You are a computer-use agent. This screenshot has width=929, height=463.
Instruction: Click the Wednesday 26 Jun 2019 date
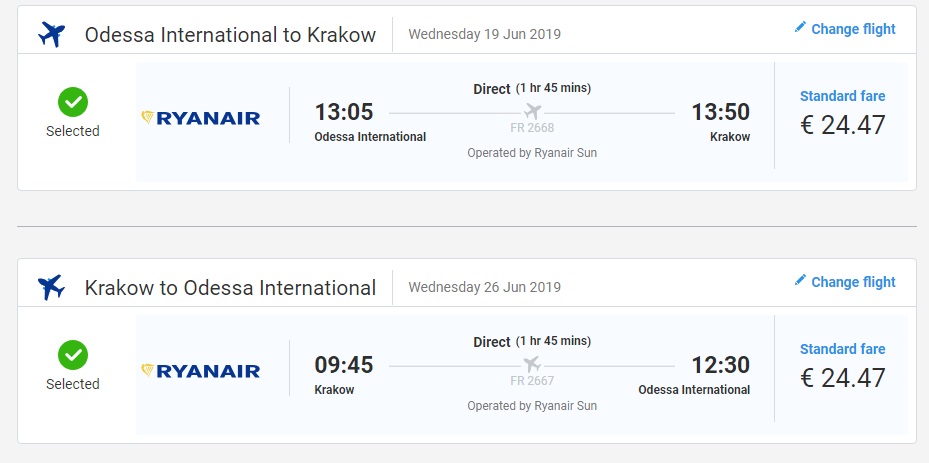485,287
